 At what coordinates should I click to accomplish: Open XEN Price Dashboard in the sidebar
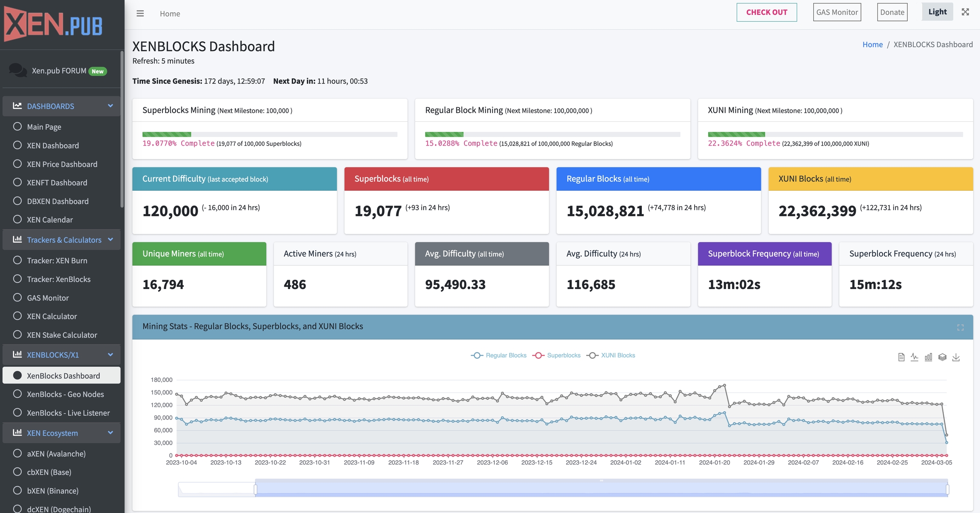(62, 164)
